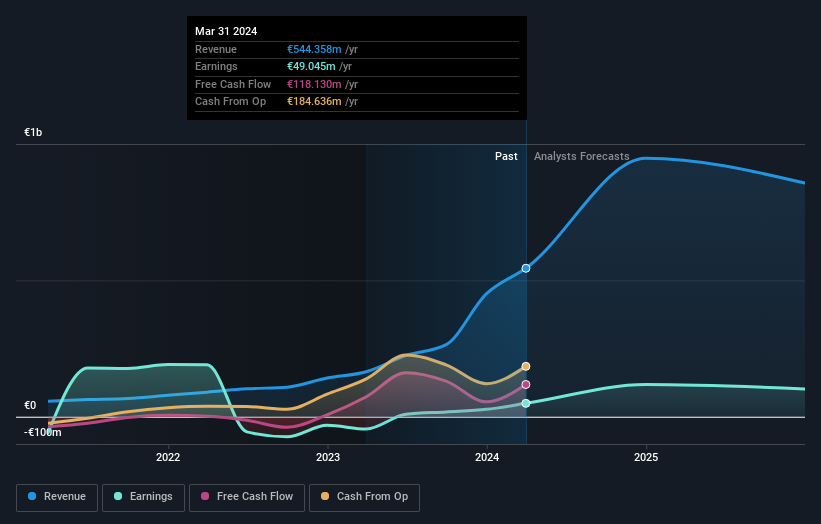Image resolution: width=821 pixels, height=524 pixels.
Task: Click the Revenue row label in tooltip
Action: pyautogui.click(x=216, y=49)
